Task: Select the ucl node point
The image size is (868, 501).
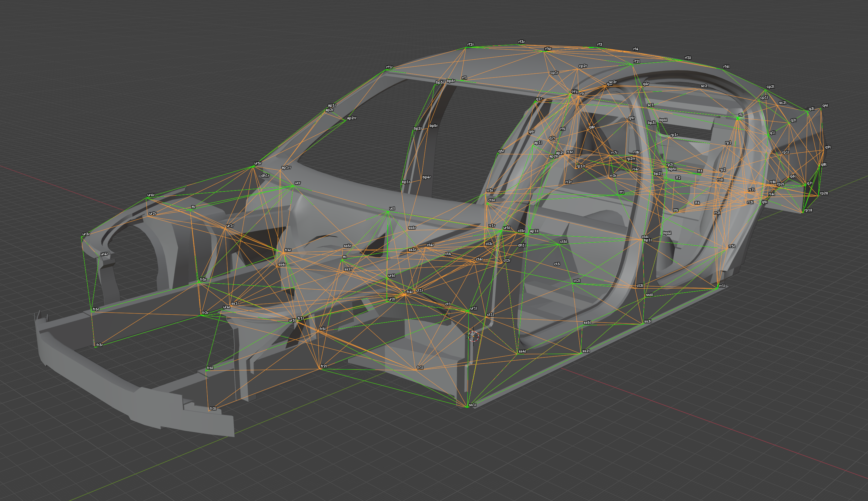Action: (392, 208)
